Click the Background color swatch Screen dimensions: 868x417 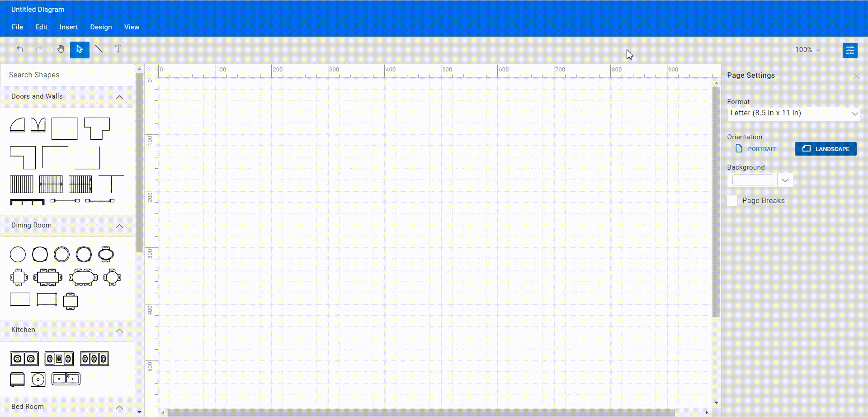[753, 180]
